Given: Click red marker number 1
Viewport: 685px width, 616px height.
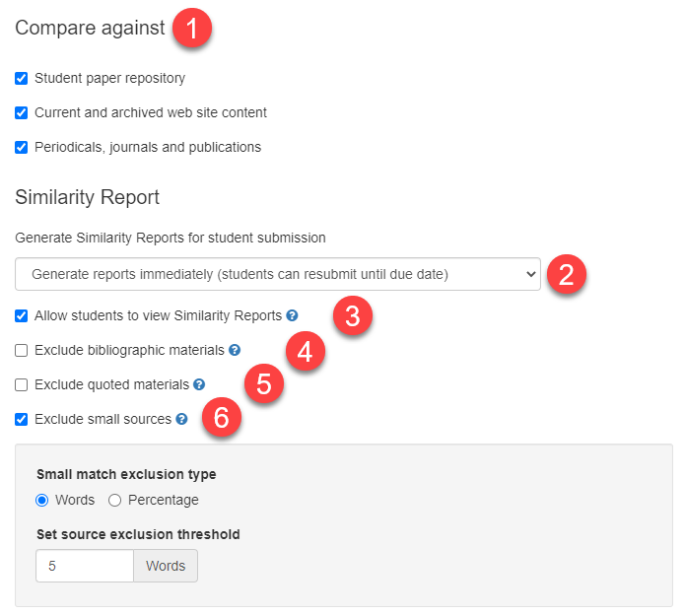Looking at the screenshot, I should [x=192, y=28].
